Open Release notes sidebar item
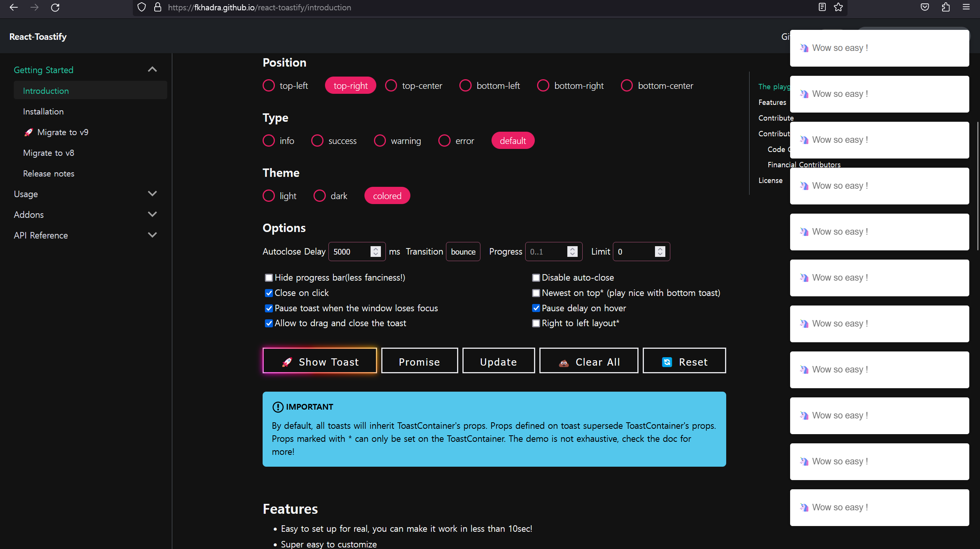 click(49, 173)
